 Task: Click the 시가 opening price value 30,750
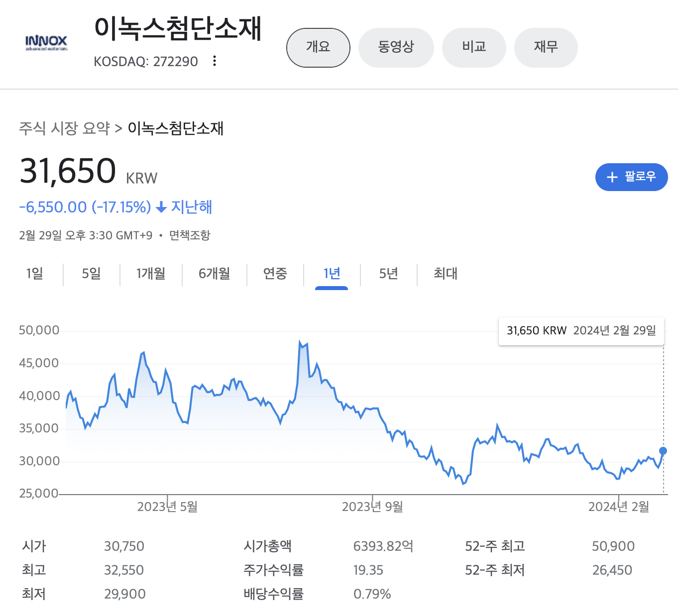tap(124, 546)
